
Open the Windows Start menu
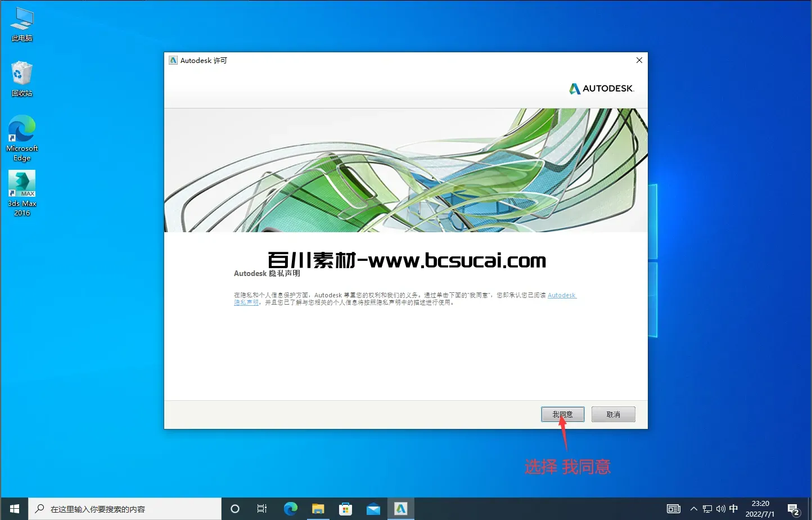(x=15, y=509)
